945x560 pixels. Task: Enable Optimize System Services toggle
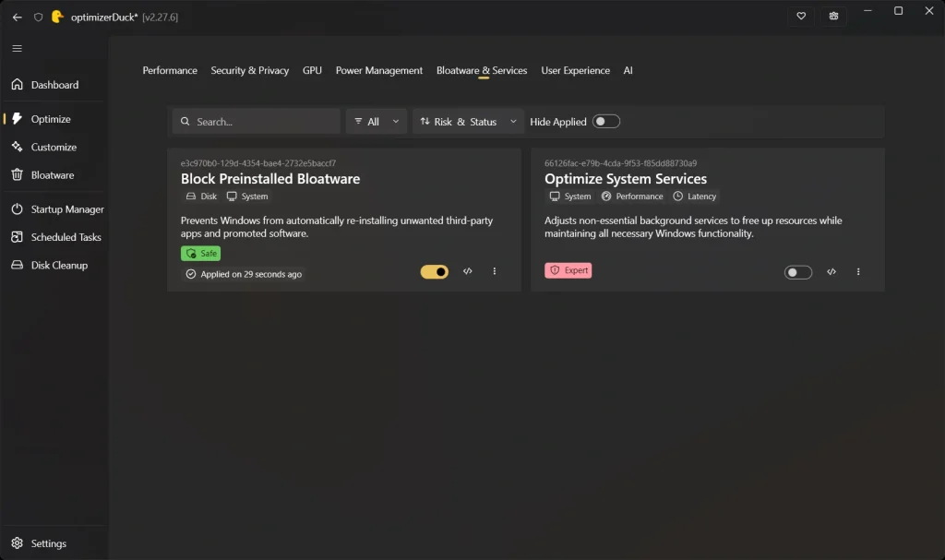pos(798,272)
